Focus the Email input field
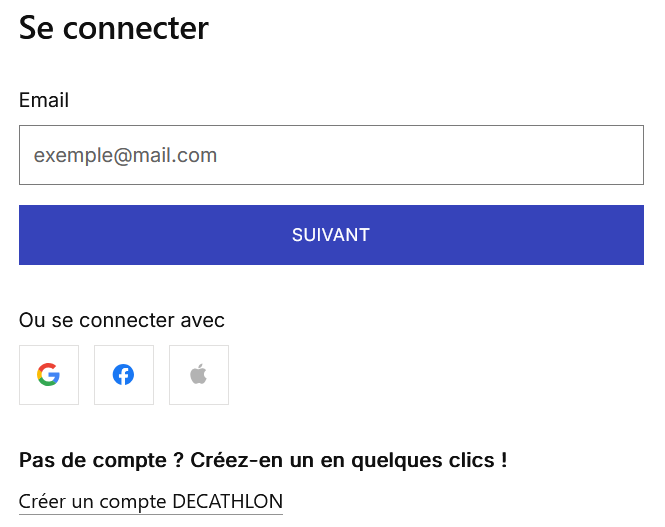 (331, 155)
